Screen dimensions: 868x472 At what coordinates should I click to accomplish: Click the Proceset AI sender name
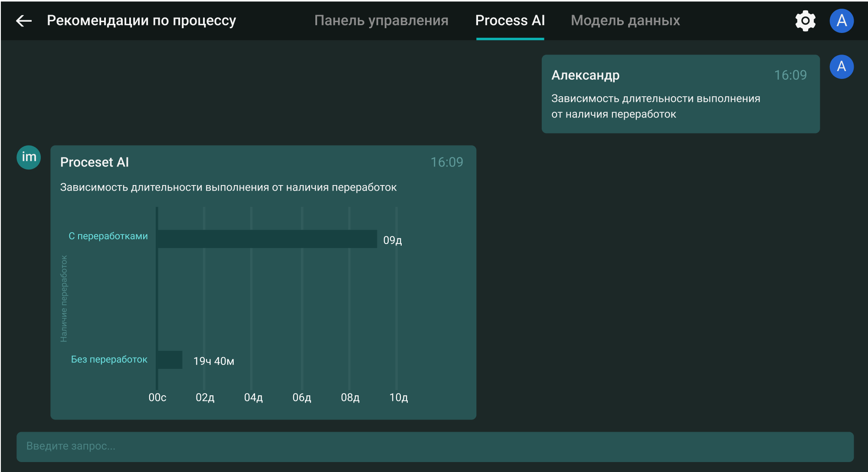95,162
